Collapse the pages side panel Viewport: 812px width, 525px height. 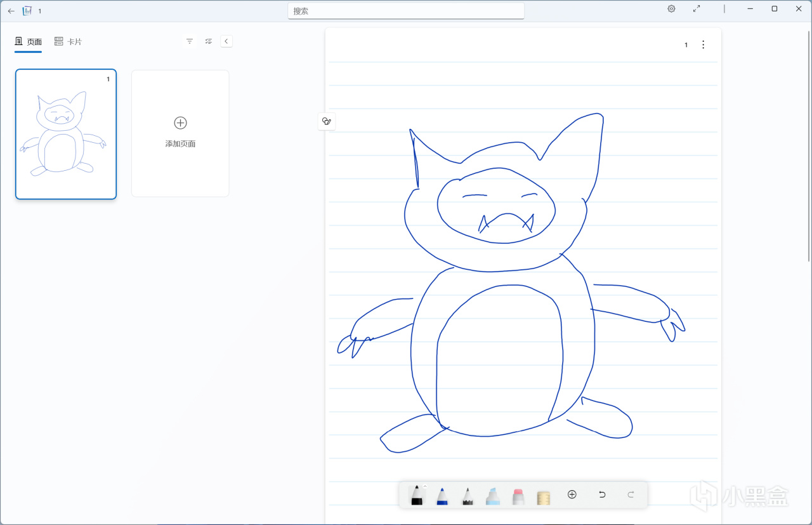click(226, 41)
